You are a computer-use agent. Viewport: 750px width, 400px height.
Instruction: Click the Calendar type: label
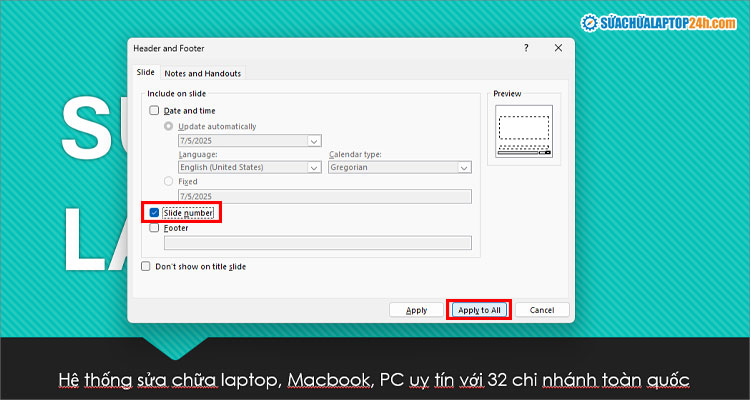[355, 155]
